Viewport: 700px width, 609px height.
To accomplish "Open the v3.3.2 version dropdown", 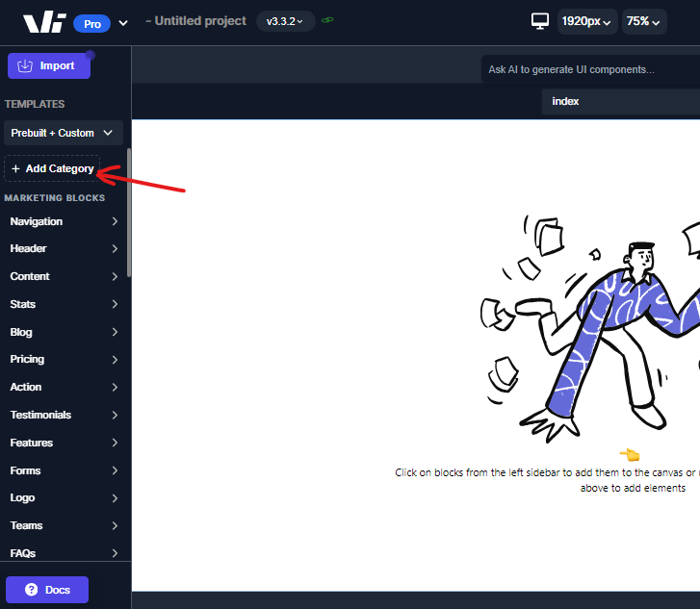I will (x=285, y=21).
